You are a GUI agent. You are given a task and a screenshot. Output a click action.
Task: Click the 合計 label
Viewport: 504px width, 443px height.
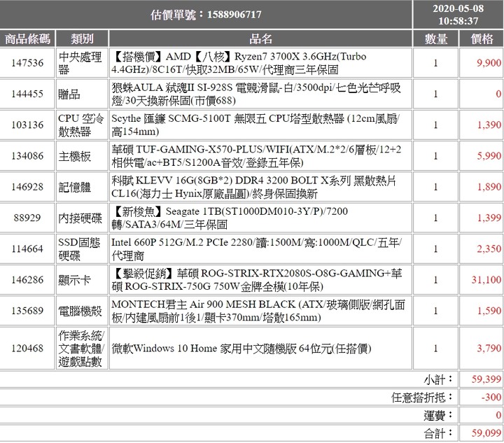pos(438,434)
